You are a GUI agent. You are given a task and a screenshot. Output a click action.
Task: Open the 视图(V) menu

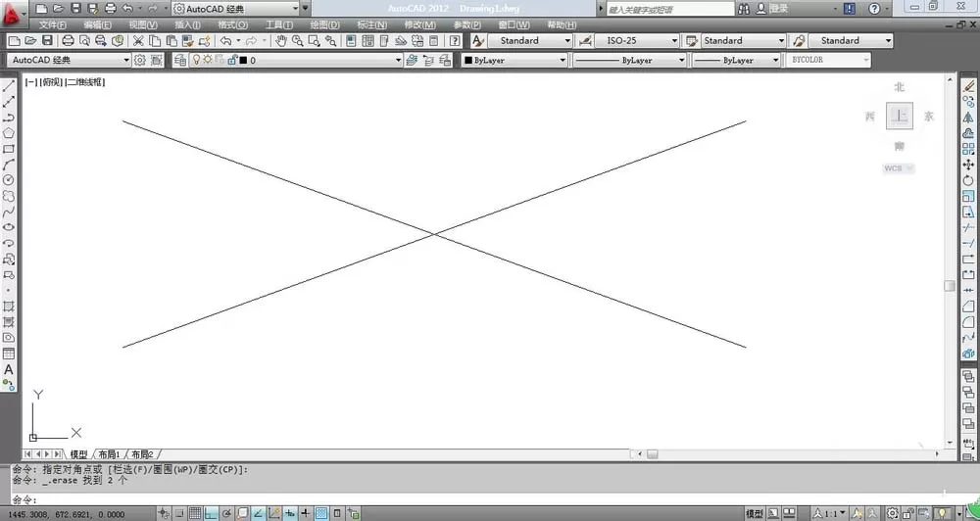[143, 25]
